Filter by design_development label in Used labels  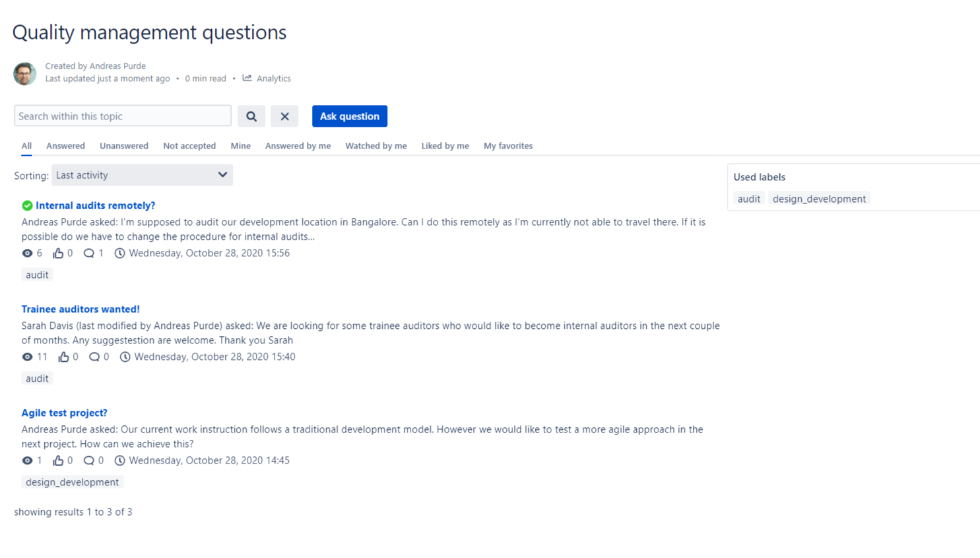pos(819,199)
